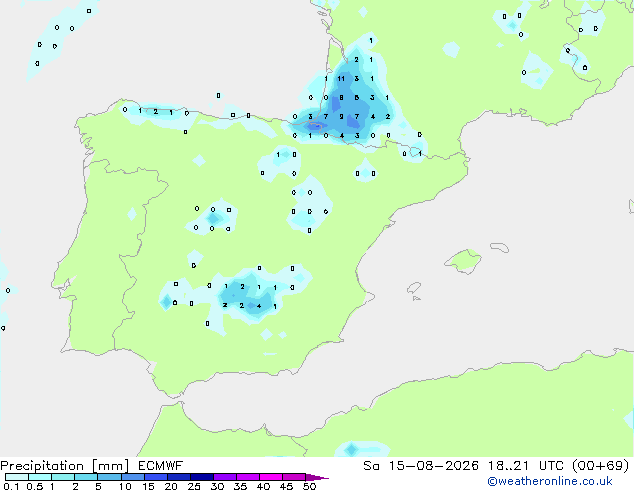634x490 pixels.
Task: Select the 40–45 mm magenta swatch
Action: click(271, 477)
